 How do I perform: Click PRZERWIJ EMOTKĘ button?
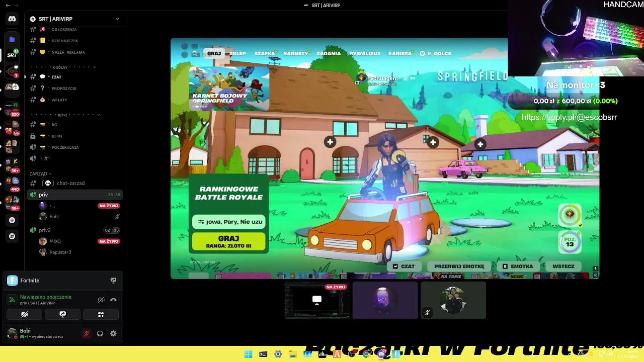[x=459, y=266]
